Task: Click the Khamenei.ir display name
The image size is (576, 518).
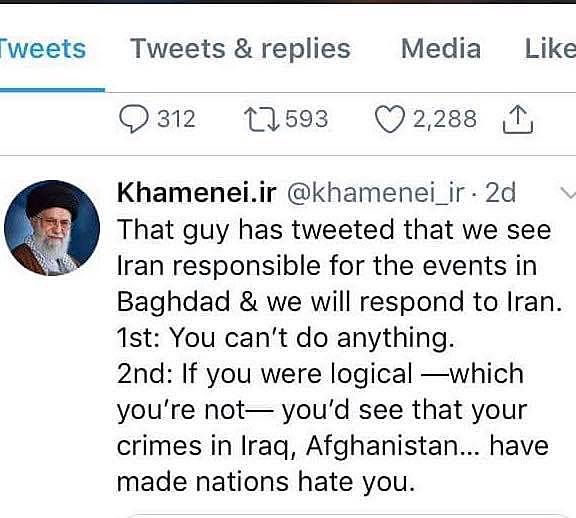Action: [197, 193]
